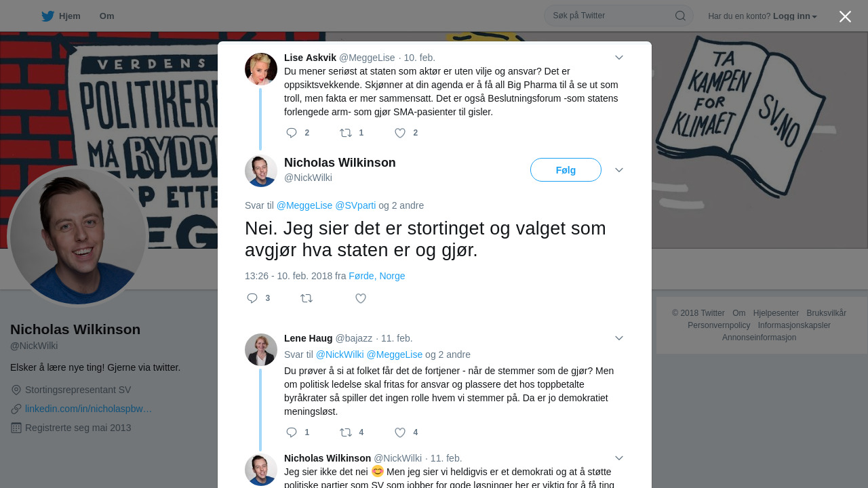Image resolution: width=868 pixels, height=488 pixels.
Task: Reply to Lene Haug's tweet
Action: pyautogui.click(x=292, y=432)
